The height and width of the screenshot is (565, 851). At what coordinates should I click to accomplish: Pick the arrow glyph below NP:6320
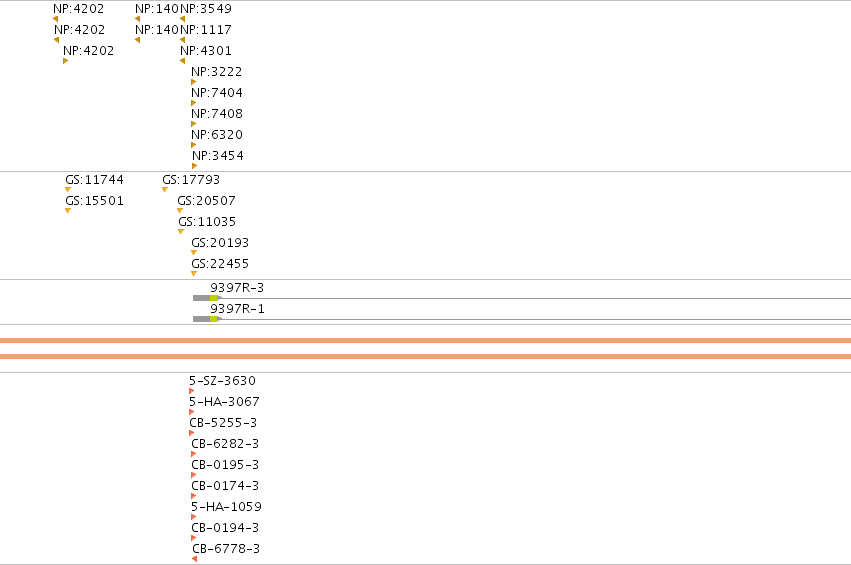pos(194,145)
